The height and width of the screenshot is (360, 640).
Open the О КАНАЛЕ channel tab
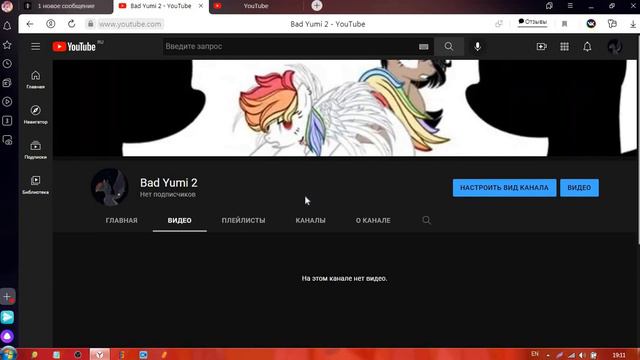point(373,220)
